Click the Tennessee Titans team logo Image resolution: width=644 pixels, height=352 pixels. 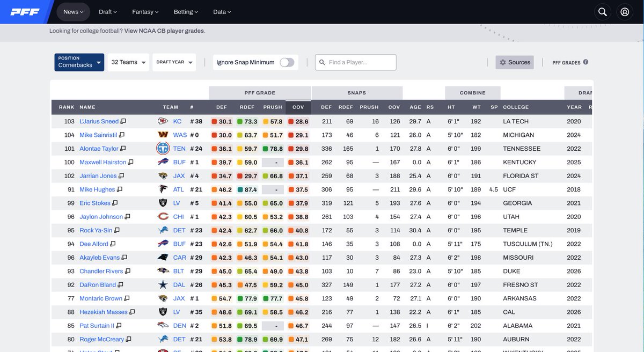(163, 149)
